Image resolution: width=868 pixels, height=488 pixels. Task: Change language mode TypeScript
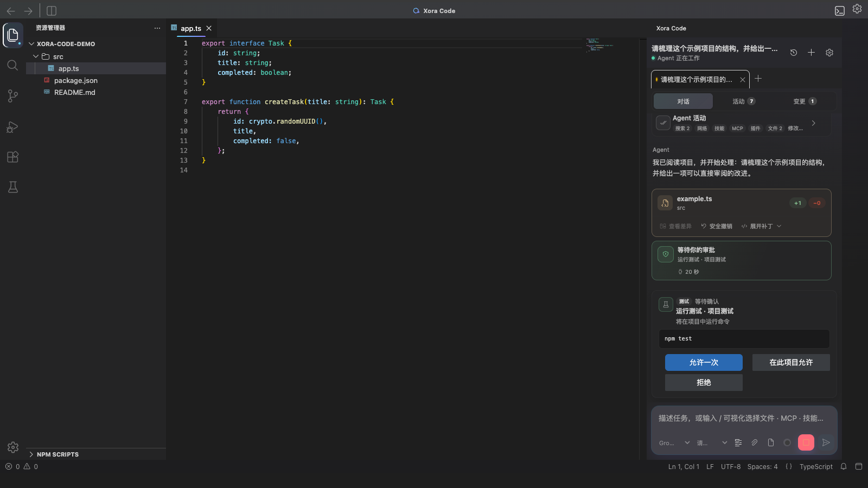(x=816, y=466)
